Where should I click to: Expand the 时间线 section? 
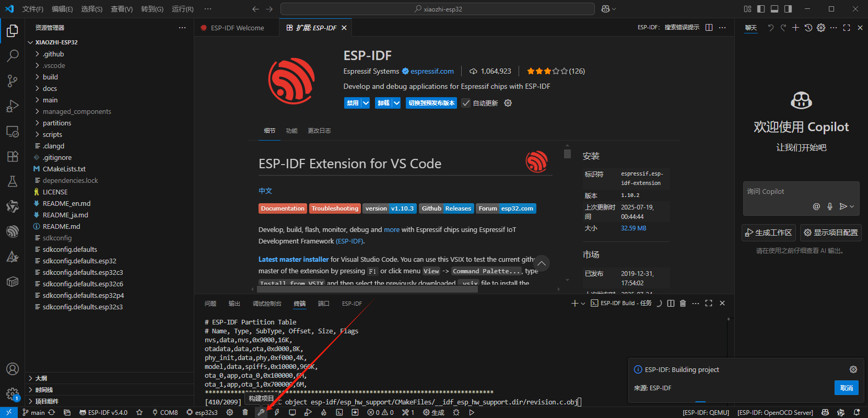pyautogui.click(x=109, y=389)
